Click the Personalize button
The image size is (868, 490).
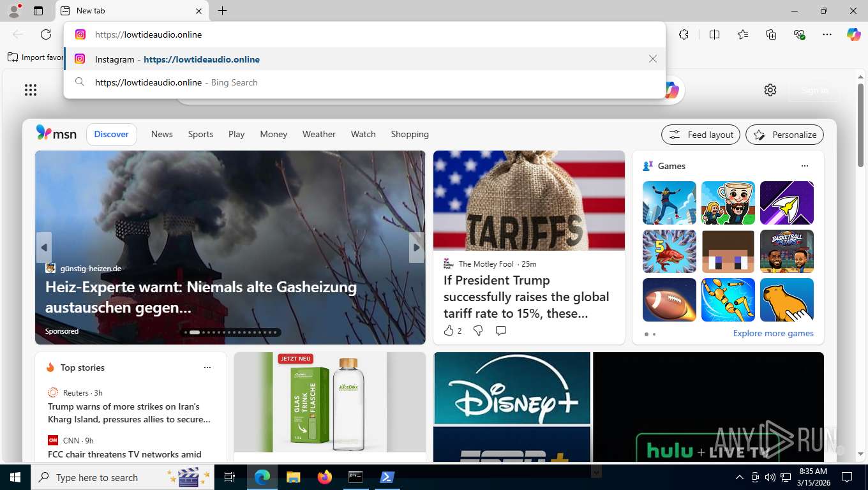(785, 135)
